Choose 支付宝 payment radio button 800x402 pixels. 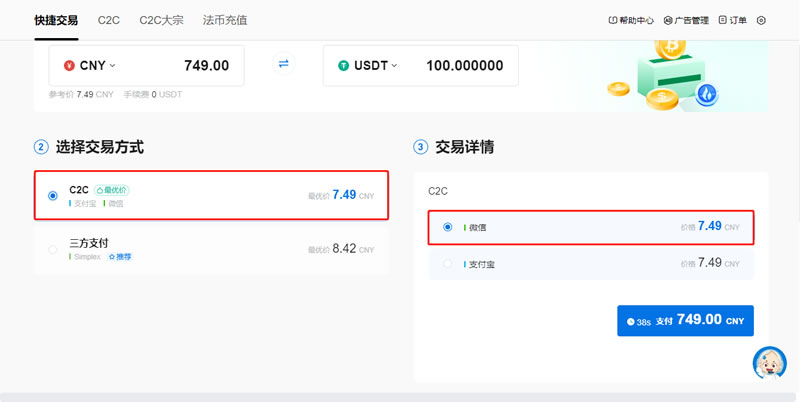pos(447,263)
